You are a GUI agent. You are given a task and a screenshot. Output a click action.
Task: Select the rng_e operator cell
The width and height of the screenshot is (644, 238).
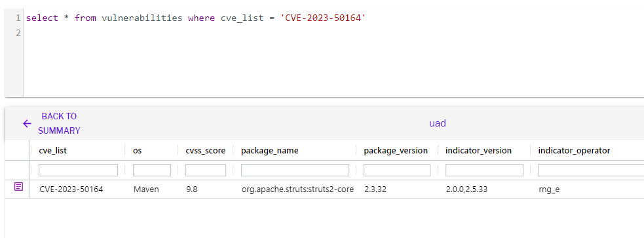[x=549, y=189]
